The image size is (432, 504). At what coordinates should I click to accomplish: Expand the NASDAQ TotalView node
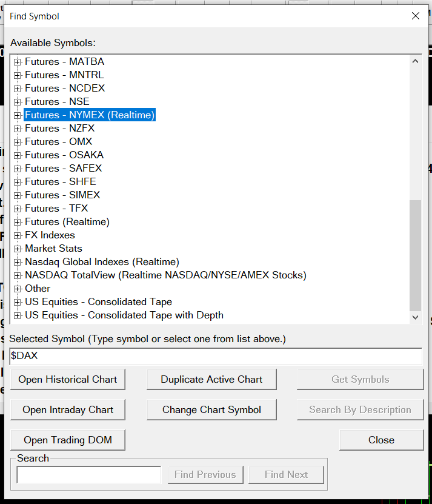[18, 275]
